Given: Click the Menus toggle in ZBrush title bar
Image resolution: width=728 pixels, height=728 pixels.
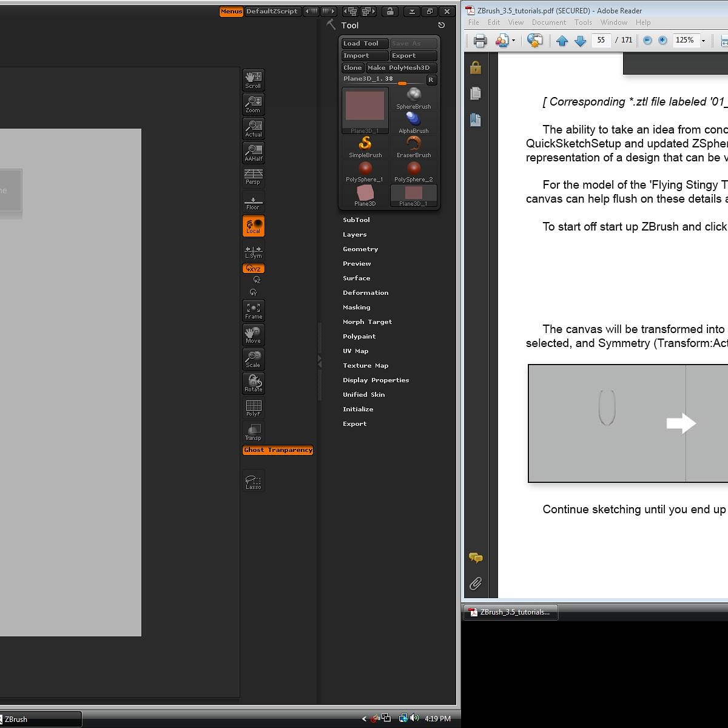Looking at the screenshot, I should [x=231, y=11].
